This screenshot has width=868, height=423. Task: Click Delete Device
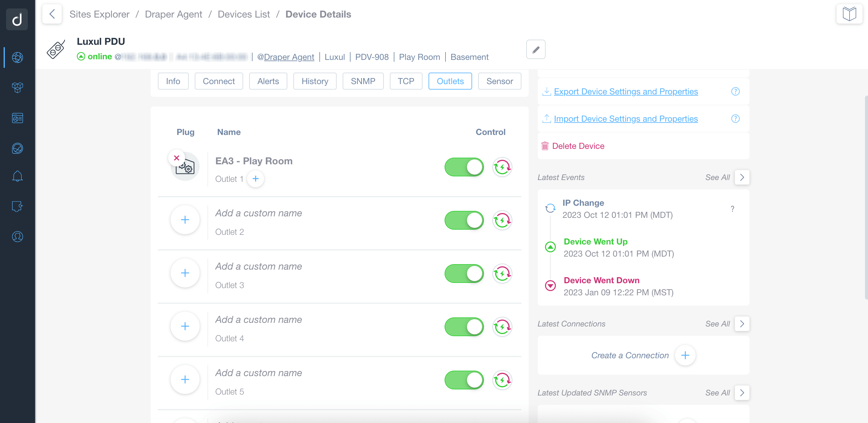click(x=578, y=146)
